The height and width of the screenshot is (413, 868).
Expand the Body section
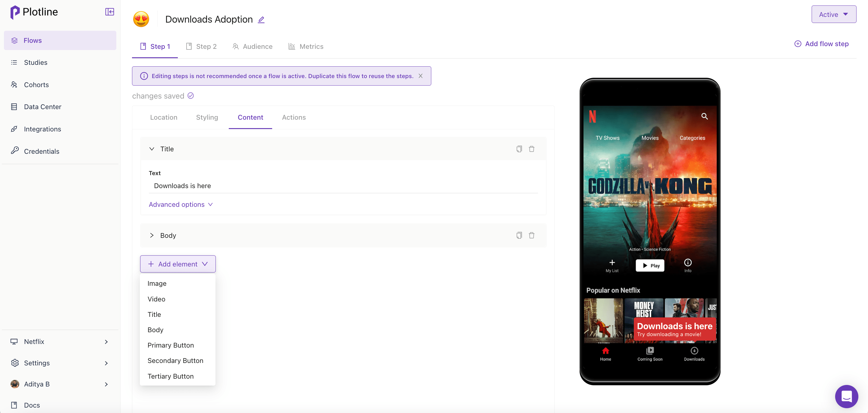tap(152, 235)
